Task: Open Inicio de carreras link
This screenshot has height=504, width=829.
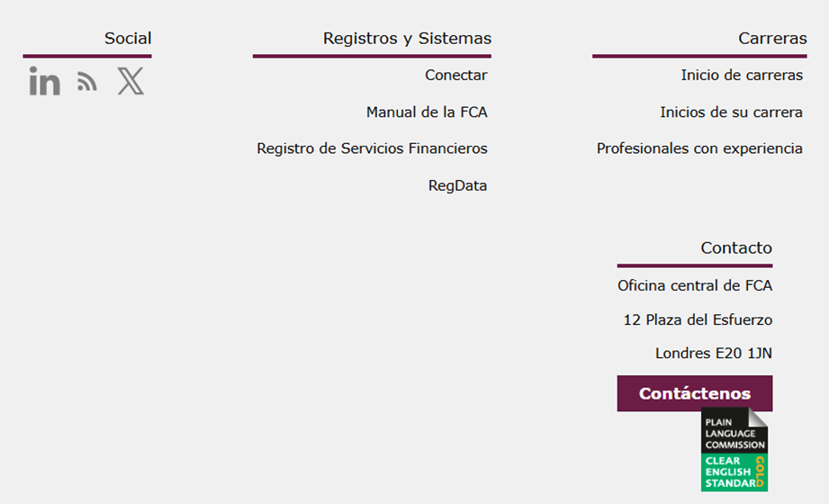Action: pos(742,76)
